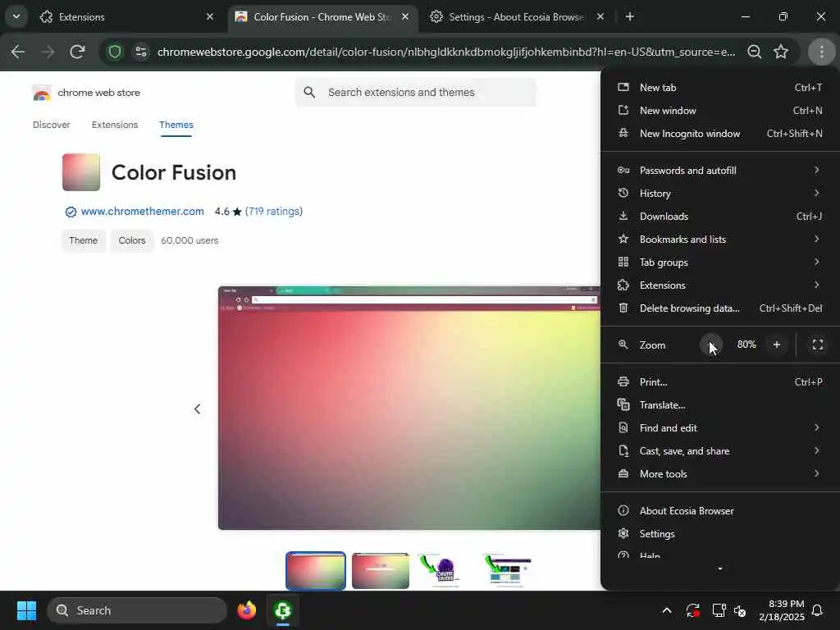Open the 719 ratings link
Screen dimensions: 840x630
[x=274, y=212]
